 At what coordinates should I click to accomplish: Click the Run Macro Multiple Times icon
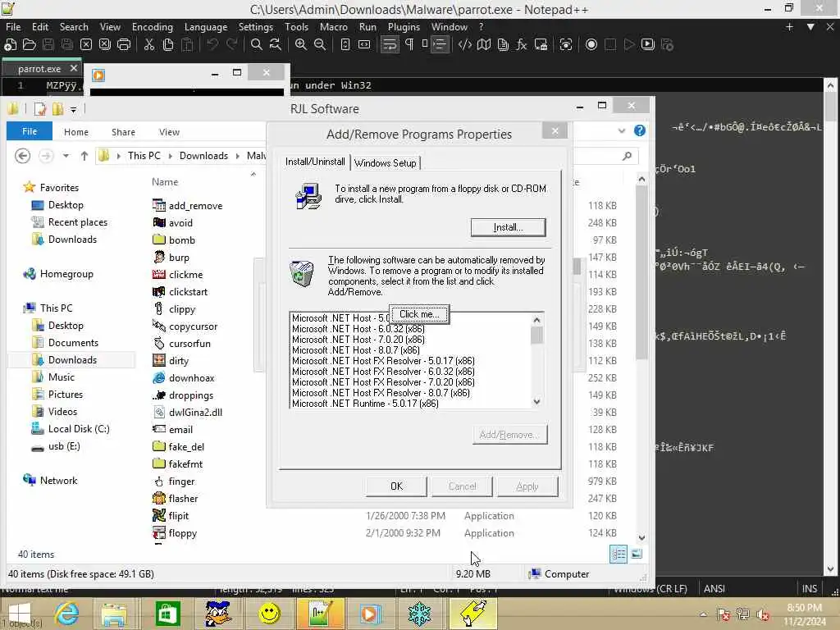click(648, 45)
